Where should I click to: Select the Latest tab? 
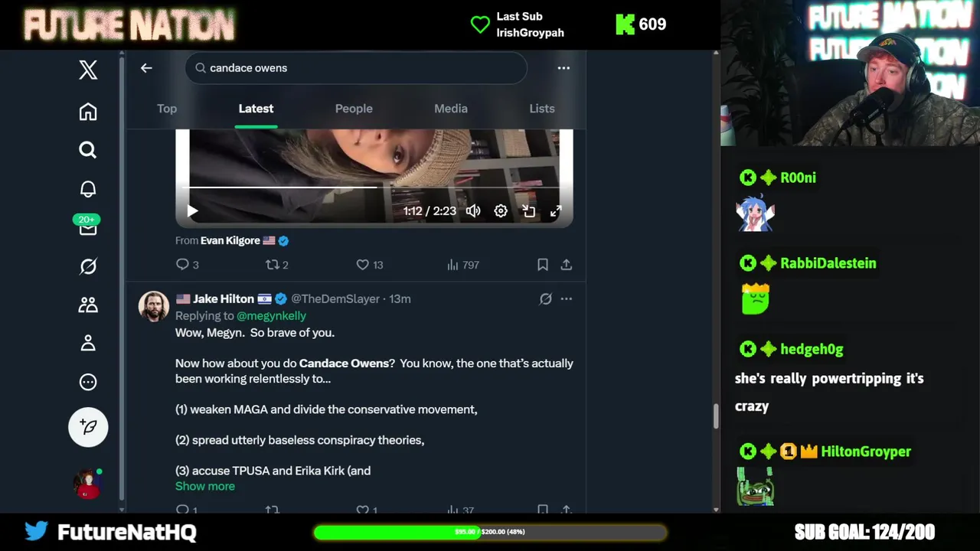[x=256, y=109]
